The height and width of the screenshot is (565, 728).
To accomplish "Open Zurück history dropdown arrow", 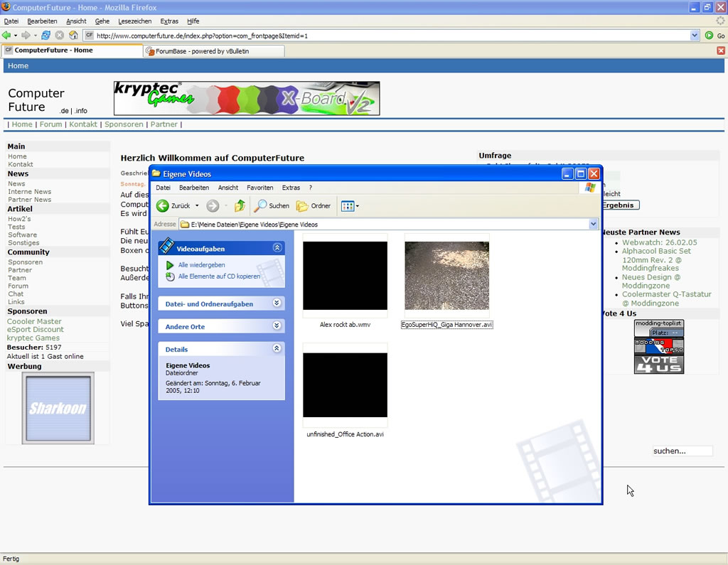I will pyautogui.click(x=197, y=205).
